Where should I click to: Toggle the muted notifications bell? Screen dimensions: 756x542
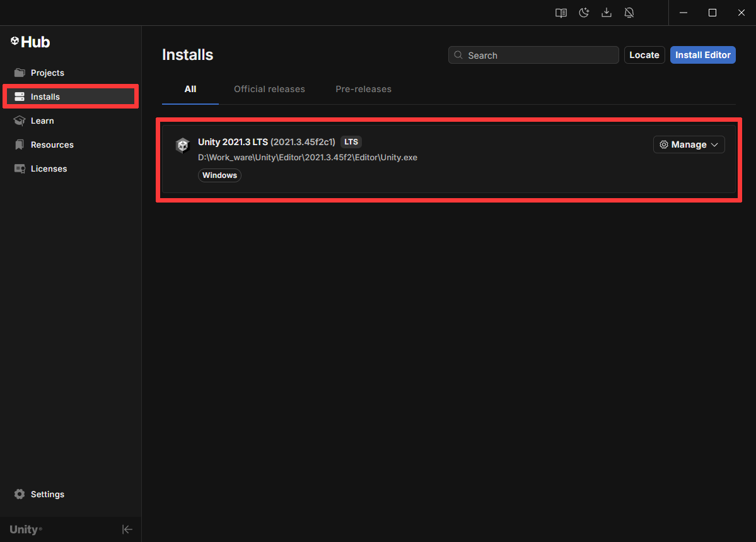point(629,13)
